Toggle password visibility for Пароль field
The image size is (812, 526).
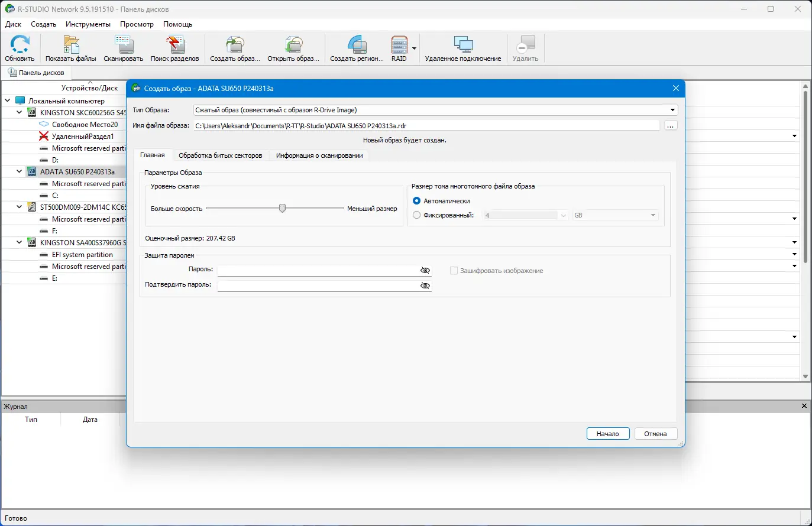click(x=425, y=270)
